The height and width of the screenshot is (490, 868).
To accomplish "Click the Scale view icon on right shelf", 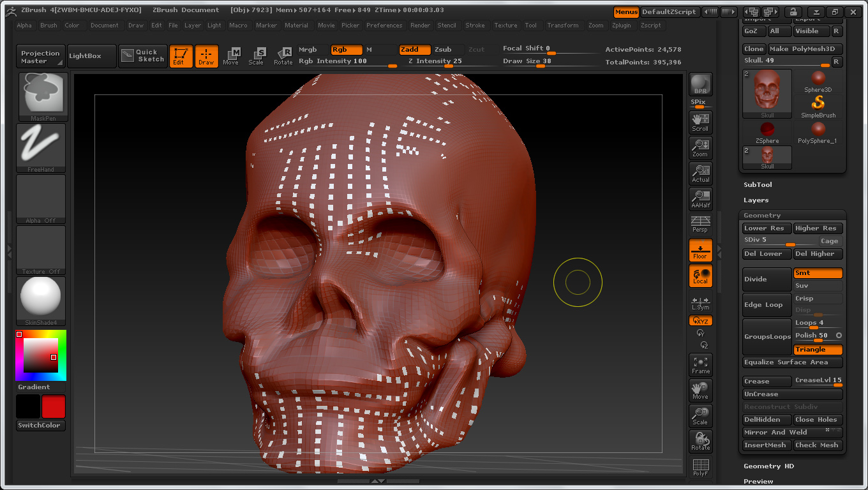I will pos(701,416).
